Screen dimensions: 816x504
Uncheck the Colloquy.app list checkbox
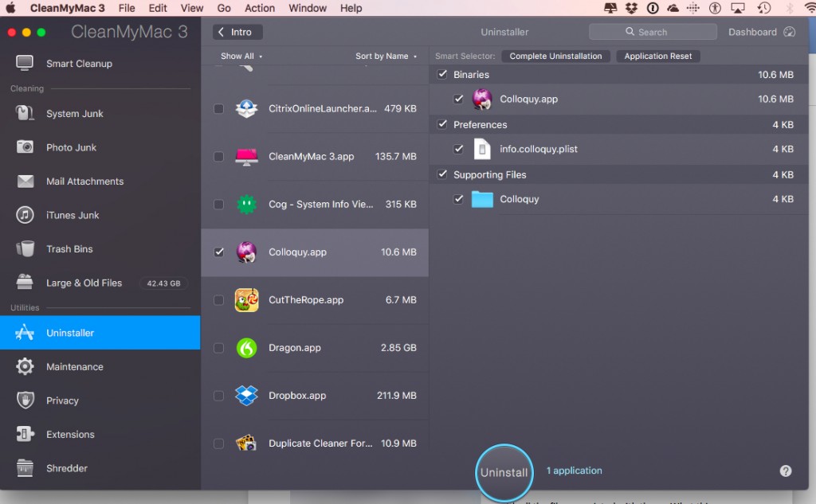(x=218, y=252)
